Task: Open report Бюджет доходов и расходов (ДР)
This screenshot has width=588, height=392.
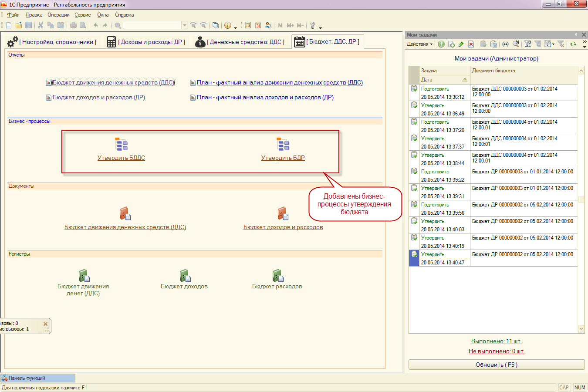Action: pyautogui.click(x=98, y=98)
